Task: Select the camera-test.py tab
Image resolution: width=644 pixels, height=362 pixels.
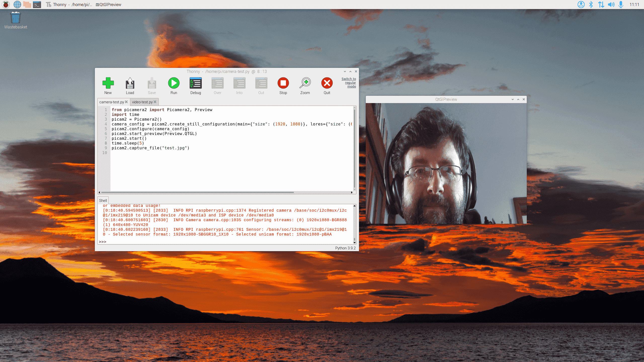Action: pyautogui.click(x=111, y=102)
